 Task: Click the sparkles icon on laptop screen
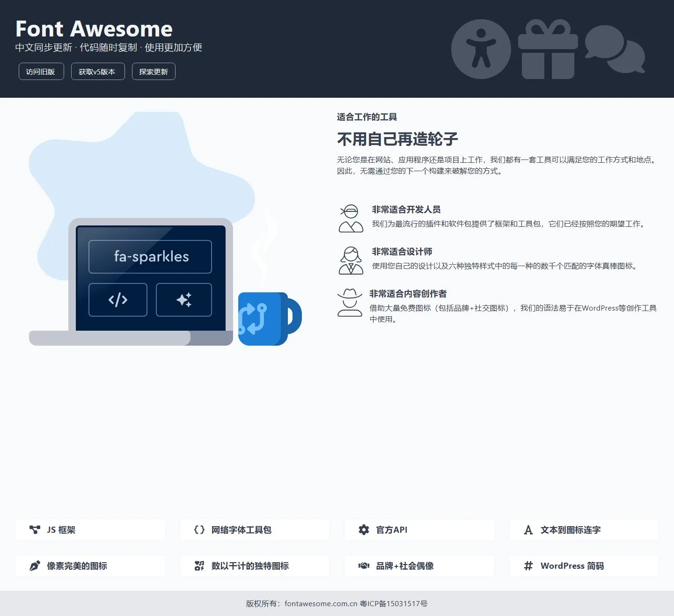tap(184, 300)
